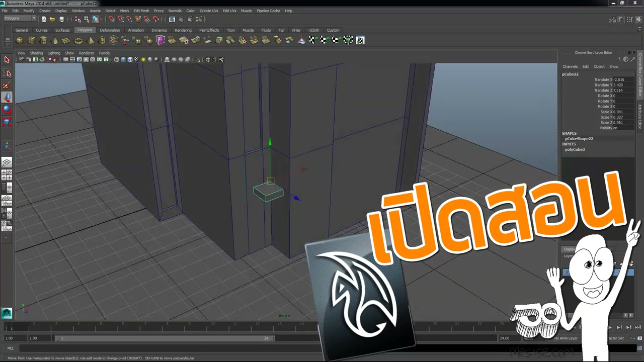Select the arrow Select tool in toolbox
The width and height of the screenshot is (644, 362).
[7, 60]
